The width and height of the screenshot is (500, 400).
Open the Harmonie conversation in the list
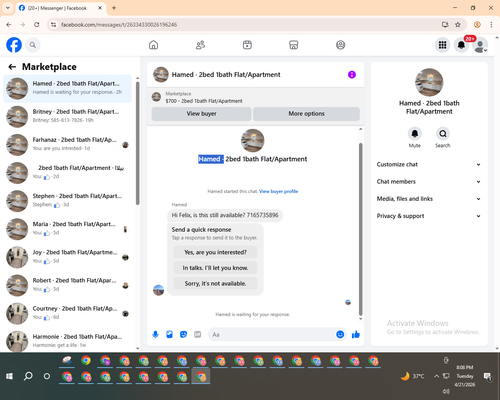click(x=68, y=341)
